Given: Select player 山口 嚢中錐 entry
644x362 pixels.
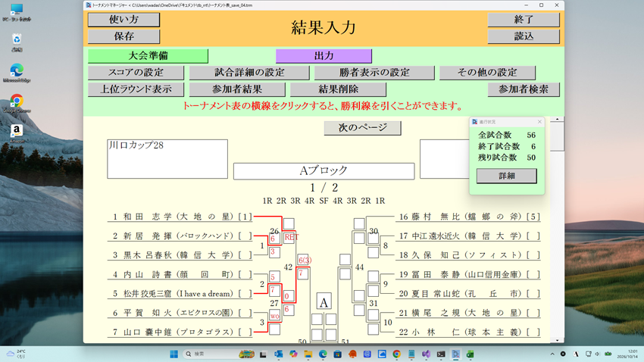Looking at the screenshot, I should [x=180, y=332].
